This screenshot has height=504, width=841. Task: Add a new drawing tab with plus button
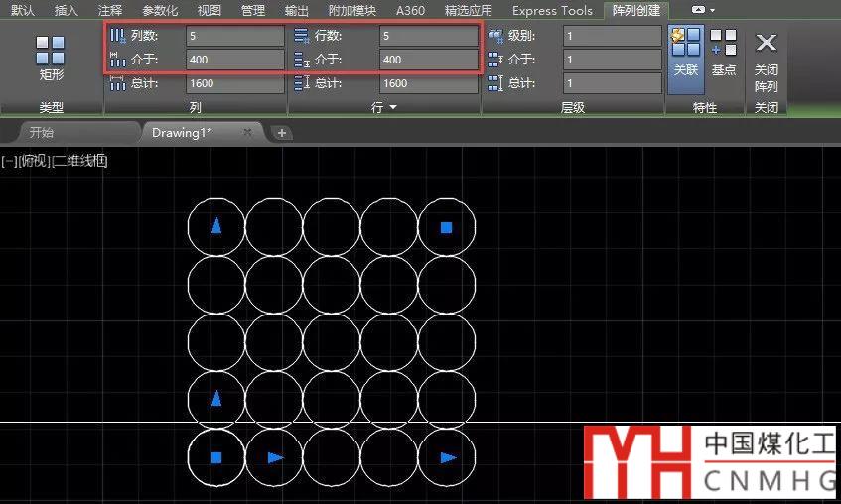point(282,132)
